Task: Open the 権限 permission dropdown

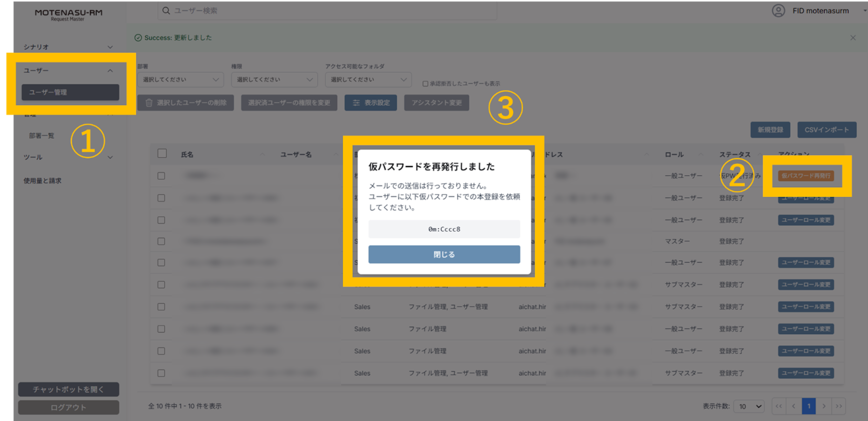Action: point(274,80)
